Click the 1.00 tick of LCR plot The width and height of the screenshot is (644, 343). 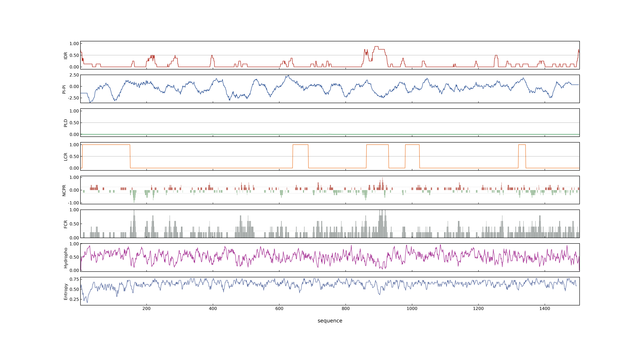click(74, 145)
